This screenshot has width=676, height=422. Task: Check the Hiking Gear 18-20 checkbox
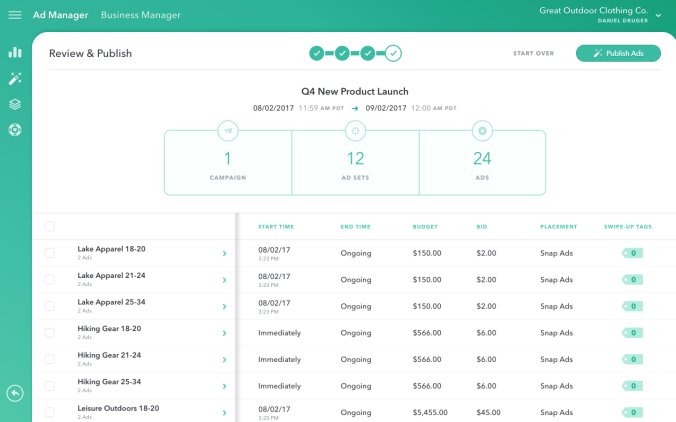(50, 333)
